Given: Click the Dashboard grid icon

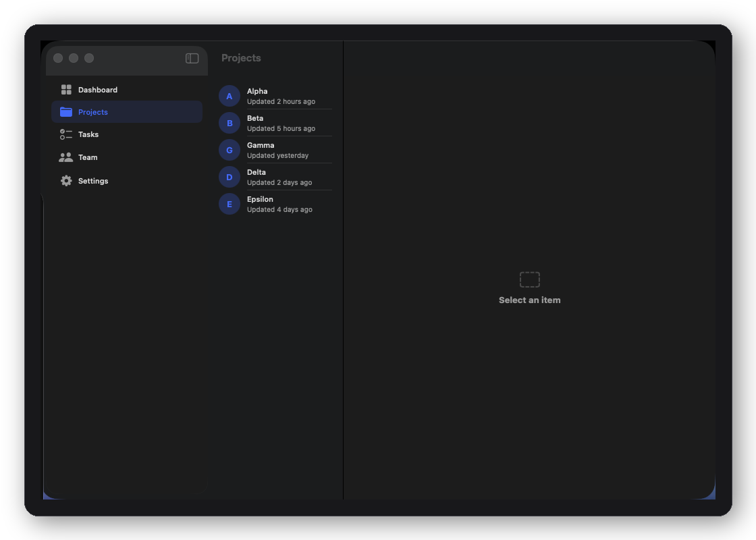Looking at the screenshot, I should coord(66,90).
